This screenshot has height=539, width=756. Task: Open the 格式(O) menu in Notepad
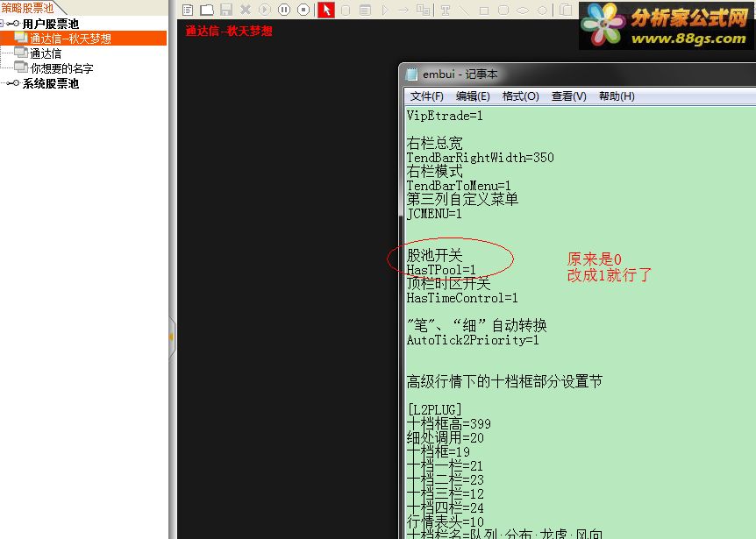tap(521, 96)
